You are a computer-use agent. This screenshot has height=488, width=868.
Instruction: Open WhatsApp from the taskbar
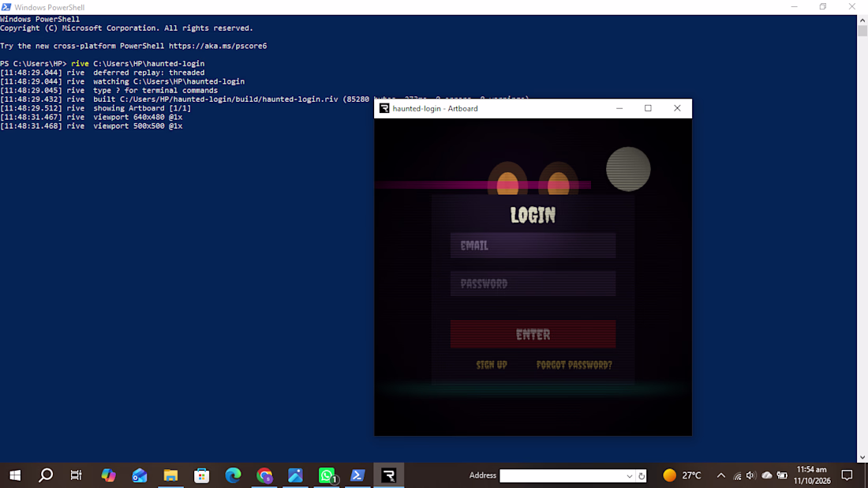[327, 475]
